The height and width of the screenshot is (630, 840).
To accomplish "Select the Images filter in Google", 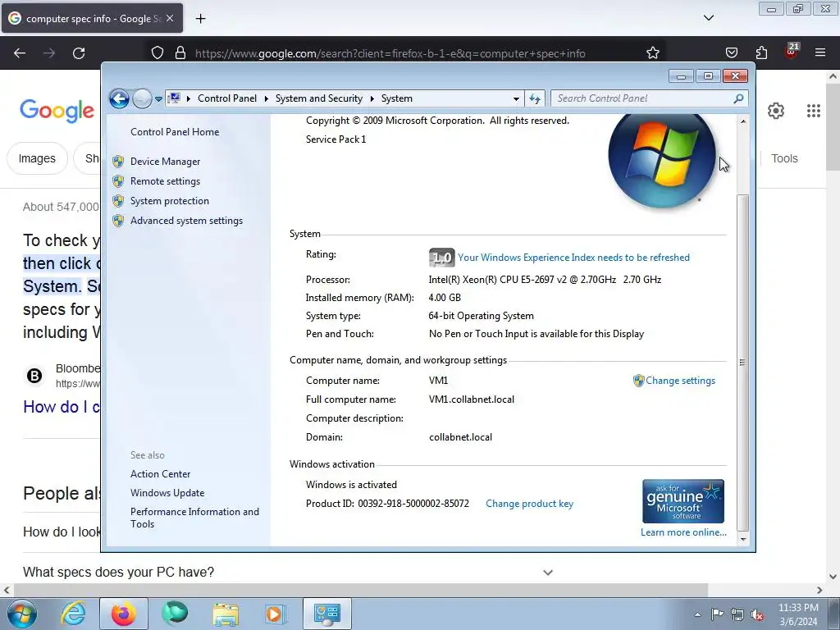I will coord(37,158).
